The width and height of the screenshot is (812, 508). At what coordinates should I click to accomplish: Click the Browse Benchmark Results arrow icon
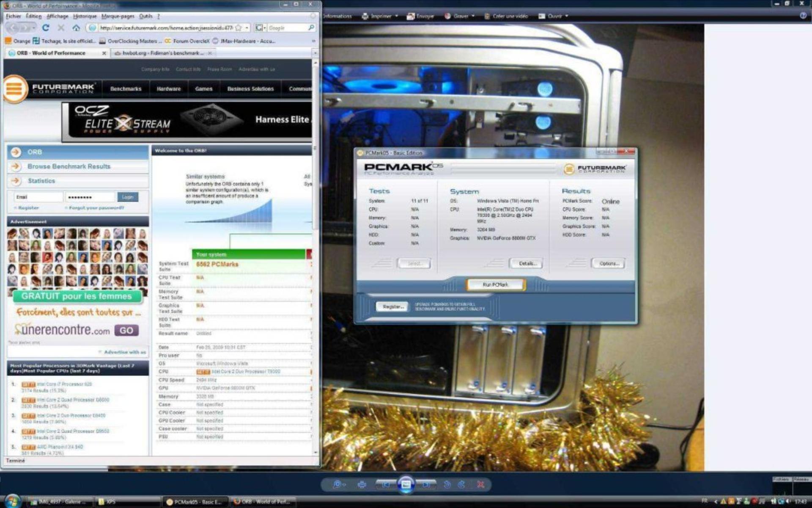pos(16,166)
